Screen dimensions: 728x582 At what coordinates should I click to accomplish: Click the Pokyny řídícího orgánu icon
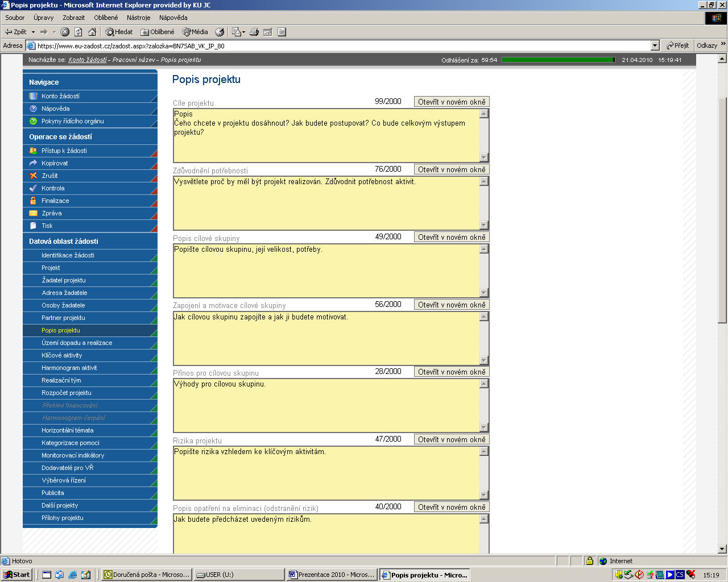pyautogui.click(x=33, y=121)
